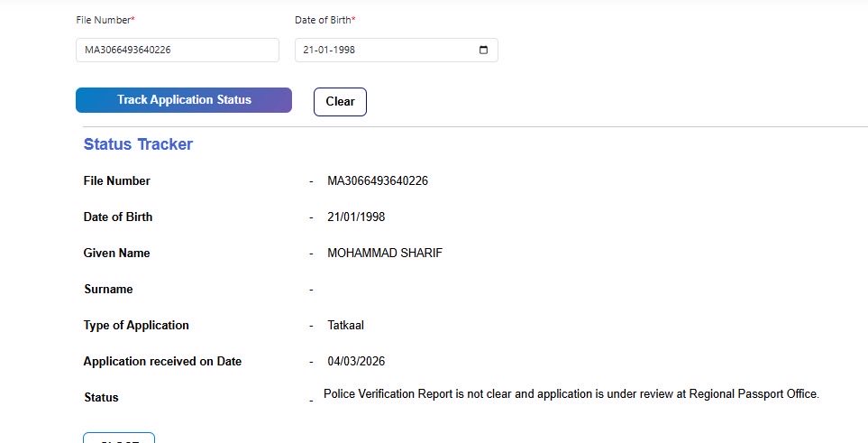Click the Date of Birth row label in tracker
Viewport: 868px width, 443px height.
coord(118,217)
